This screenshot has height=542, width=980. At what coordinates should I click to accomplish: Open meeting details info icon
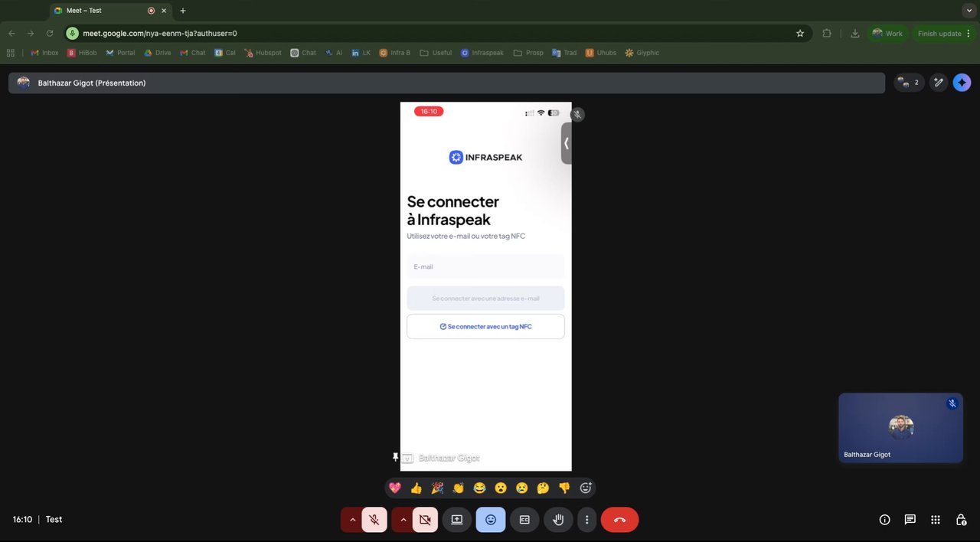[x=884, y=519]
